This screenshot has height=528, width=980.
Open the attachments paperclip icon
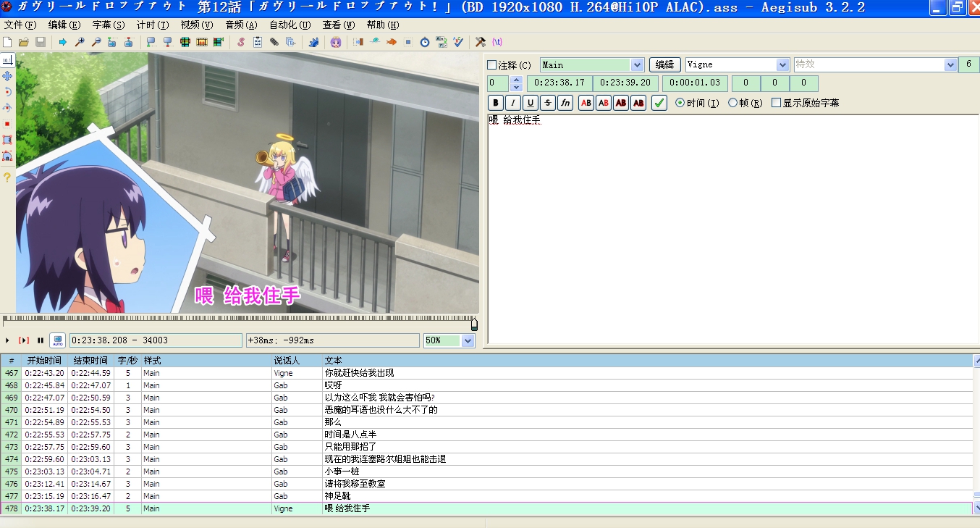coord(274,42)
